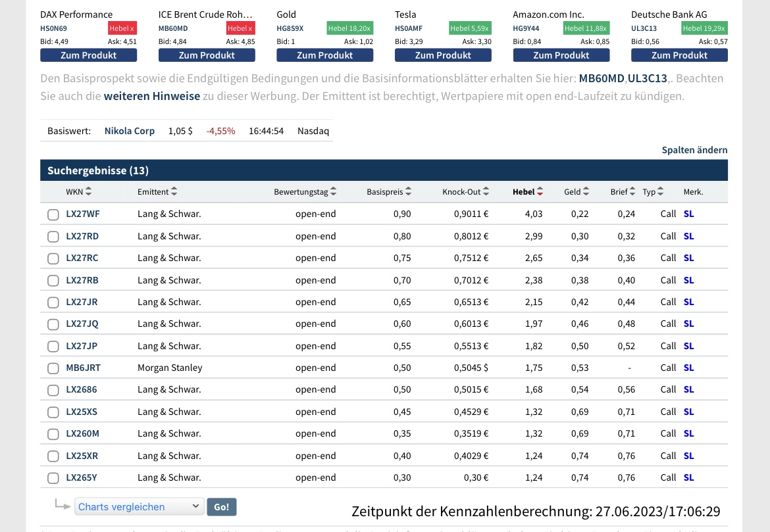
Task: Open Zum Produkt for DAX Performance
Action: [88, 55]
